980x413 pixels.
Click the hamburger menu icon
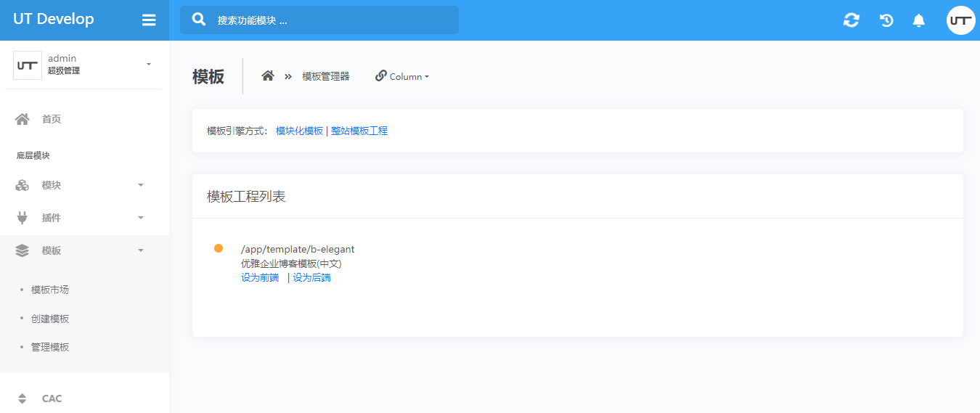click(x=149, y=20)
